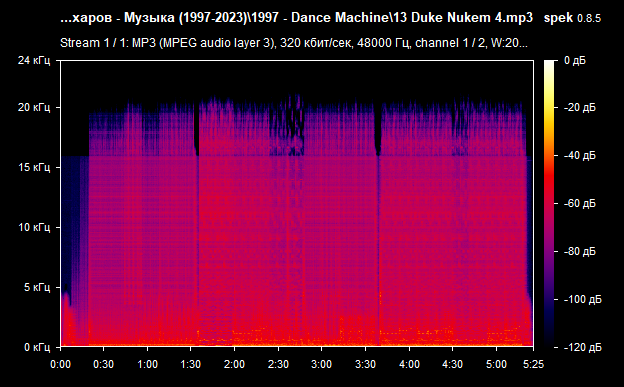Click the -120 дБ color scale label
This screenshot has width=624, height=387.
[583, 348]
